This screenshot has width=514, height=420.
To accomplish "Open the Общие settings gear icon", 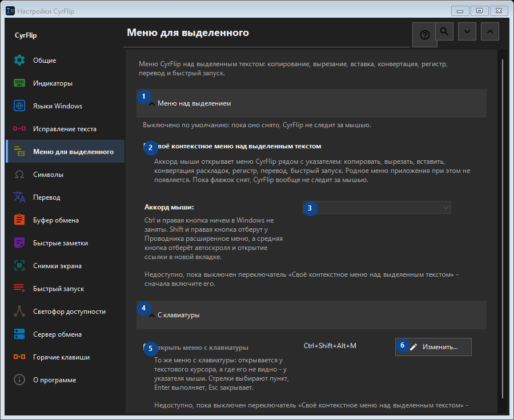I will (19, 60).
